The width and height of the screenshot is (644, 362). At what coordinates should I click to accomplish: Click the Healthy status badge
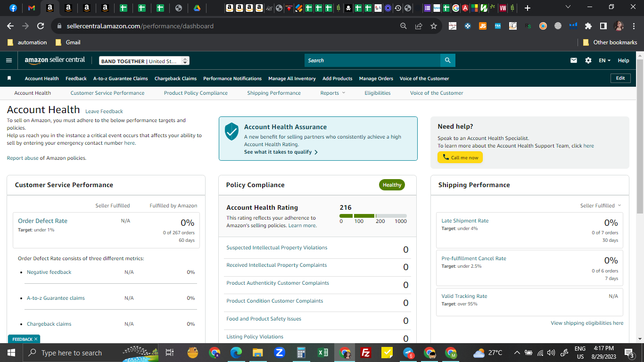click(x=392, y=185)
